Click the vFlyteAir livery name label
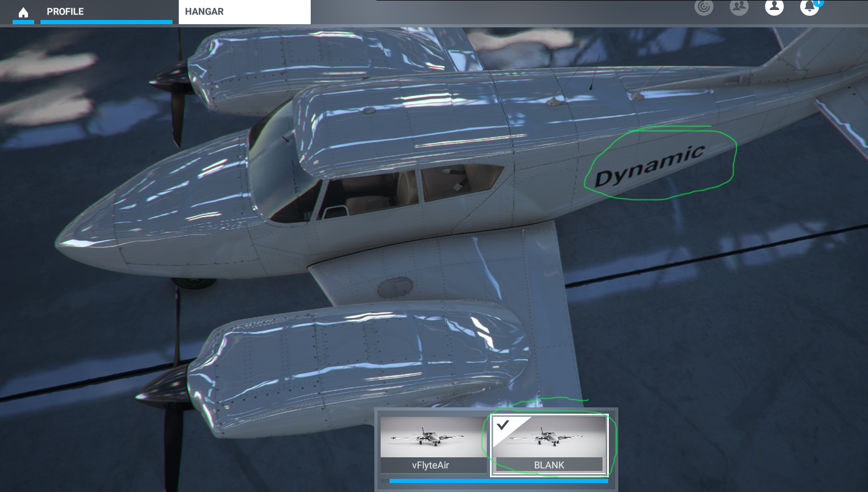The height and width of the screenshot is (492, 868). pyautogui.click(x=431, y=465)
